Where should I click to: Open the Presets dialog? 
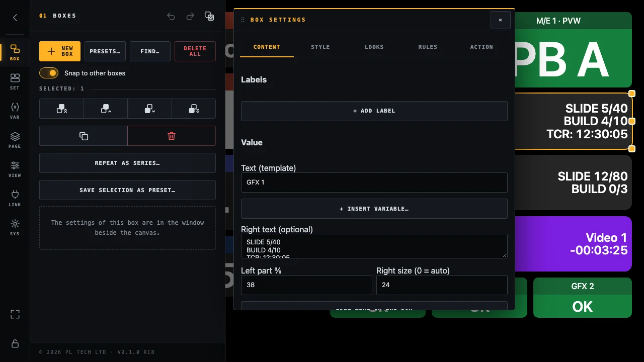coord(105,51)
